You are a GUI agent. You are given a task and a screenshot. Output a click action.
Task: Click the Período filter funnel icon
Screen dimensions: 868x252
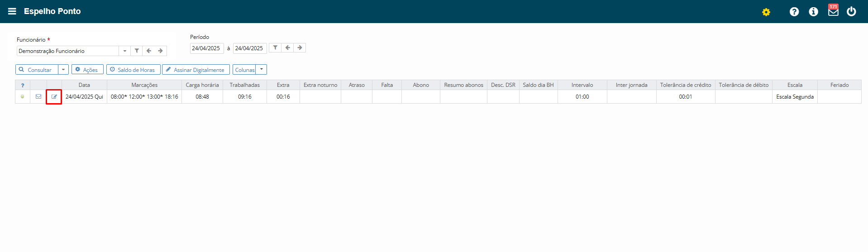pos(275,48)
